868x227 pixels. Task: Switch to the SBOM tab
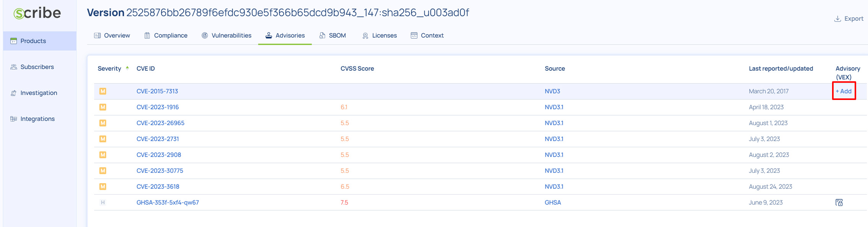tap(332, 35)
